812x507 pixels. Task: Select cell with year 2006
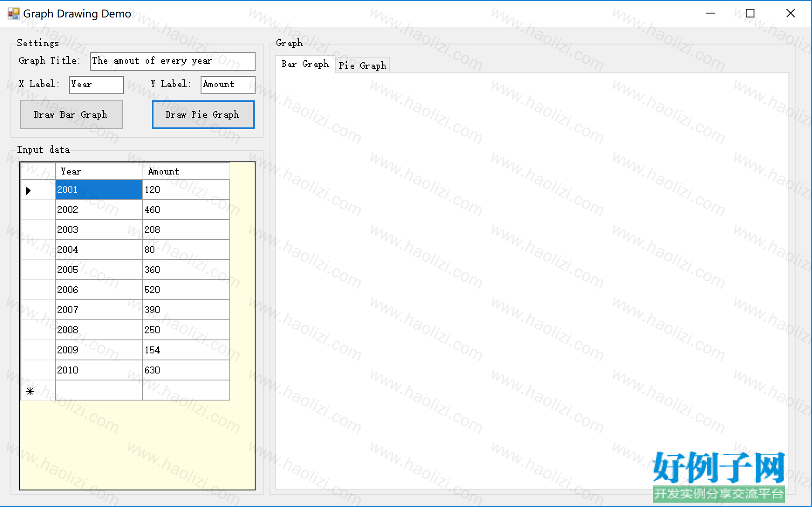[x=99, y=290]
